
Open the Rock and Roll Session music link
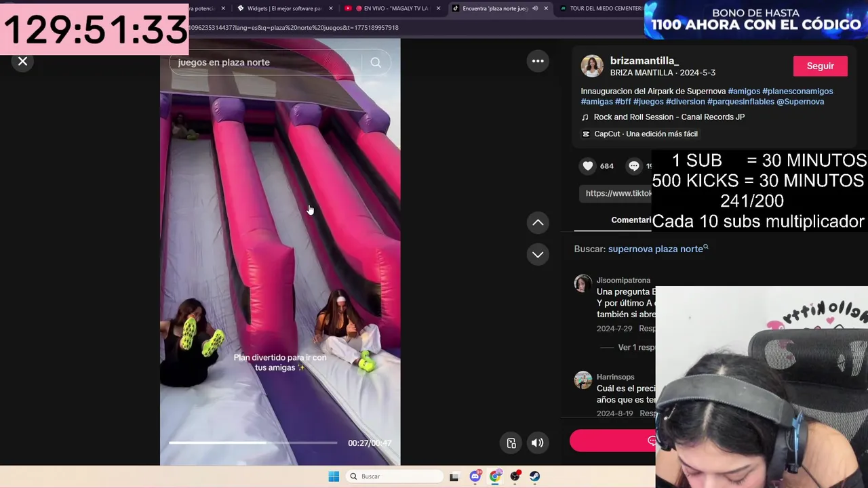click(x=669, y=117)
